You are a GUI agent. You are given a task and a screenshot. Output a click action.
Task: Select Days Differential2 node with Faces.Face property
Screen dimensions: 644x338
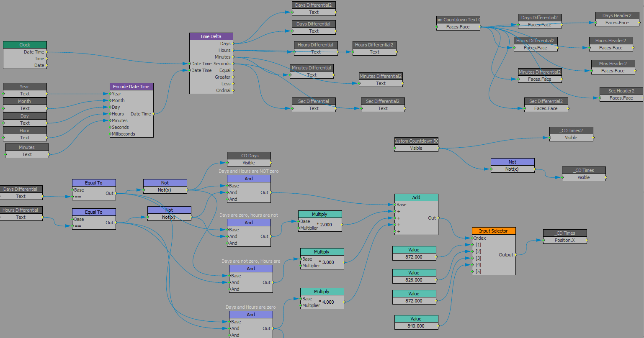[540, 21]
